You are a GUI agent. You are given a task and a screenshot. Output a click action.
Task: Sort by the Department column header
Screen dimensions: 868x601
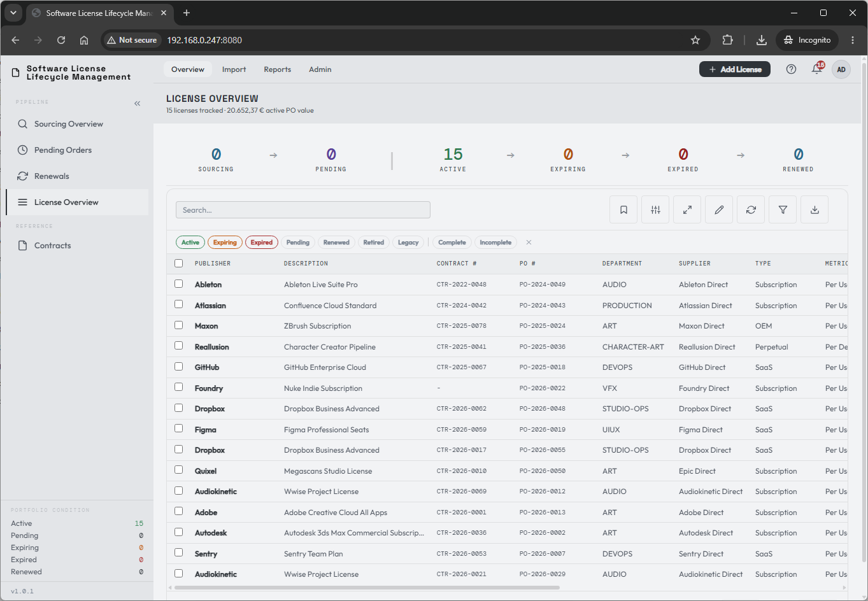[x=622, y=264]
